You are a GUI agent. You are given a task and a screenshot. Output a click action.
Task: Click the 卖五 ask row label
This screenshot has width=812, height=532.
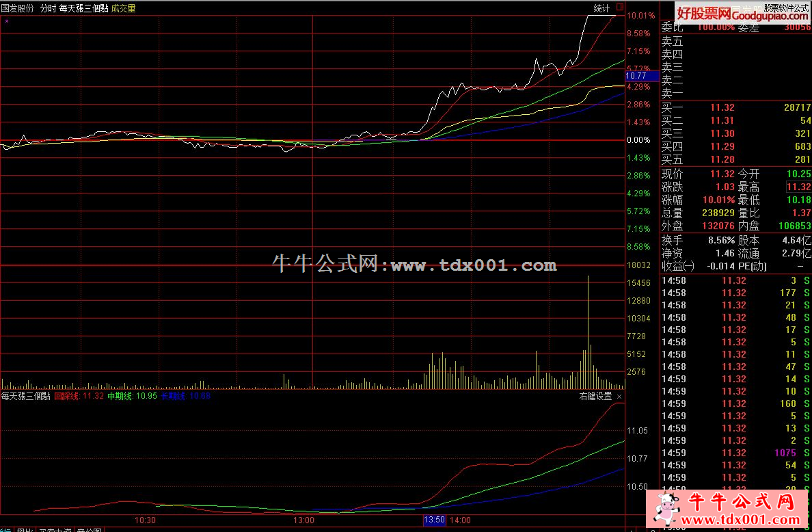(x=672, y=41)
